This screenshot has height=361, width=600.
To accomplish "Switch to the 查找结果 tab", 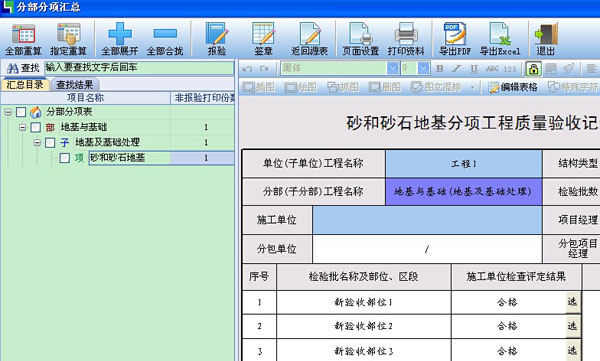I will [x=75, y=84].
